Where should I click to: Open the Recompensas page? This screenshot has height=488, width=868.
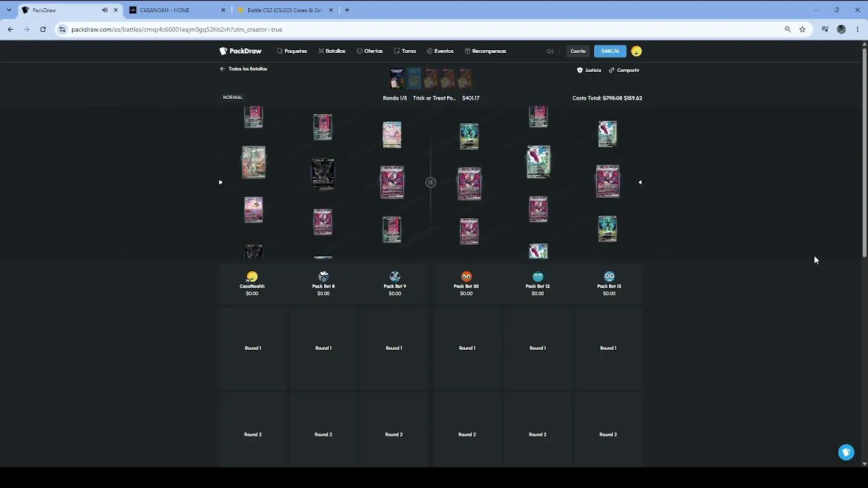[x=486, y=51]
